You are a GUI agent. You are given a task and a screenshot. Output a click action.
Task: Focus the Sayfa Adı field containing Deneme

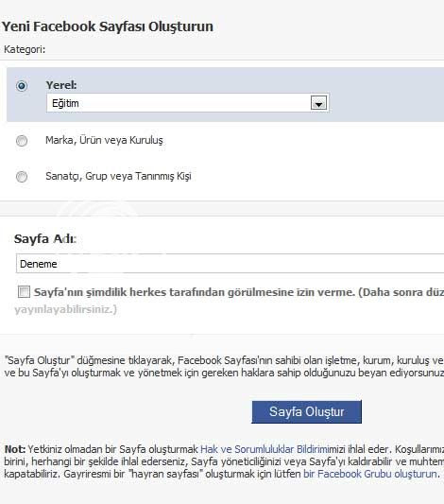click(x=230, y=264)
